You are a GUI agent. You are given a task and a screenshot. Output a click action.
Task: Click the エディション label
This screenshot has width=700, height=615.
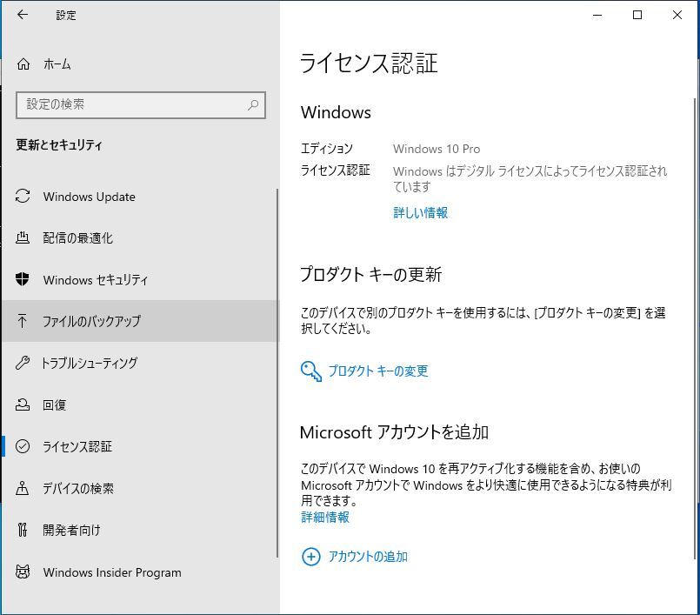tap(326, 148)
